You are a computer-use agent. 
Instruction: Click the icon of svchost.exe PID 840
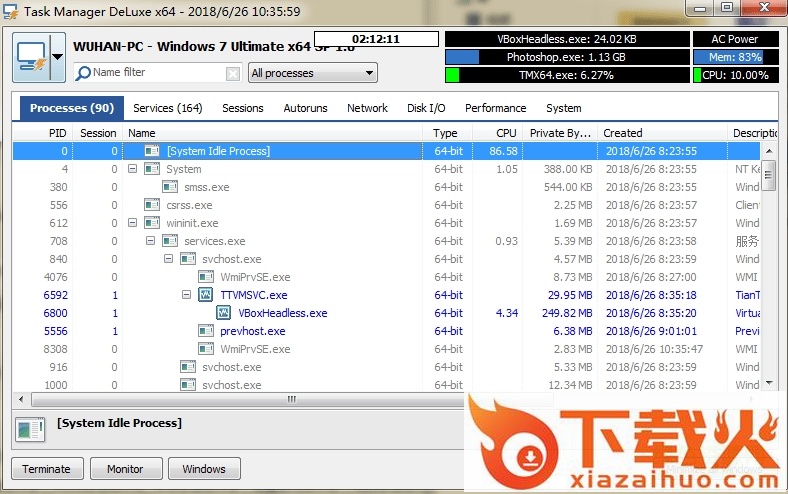click(188, 259)
